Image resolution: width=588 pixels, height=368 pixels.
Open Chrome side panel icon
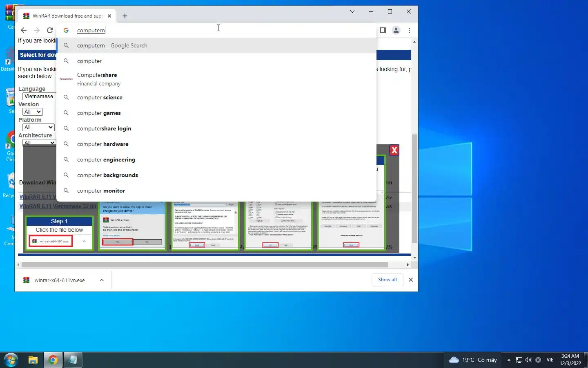(383, 30)
